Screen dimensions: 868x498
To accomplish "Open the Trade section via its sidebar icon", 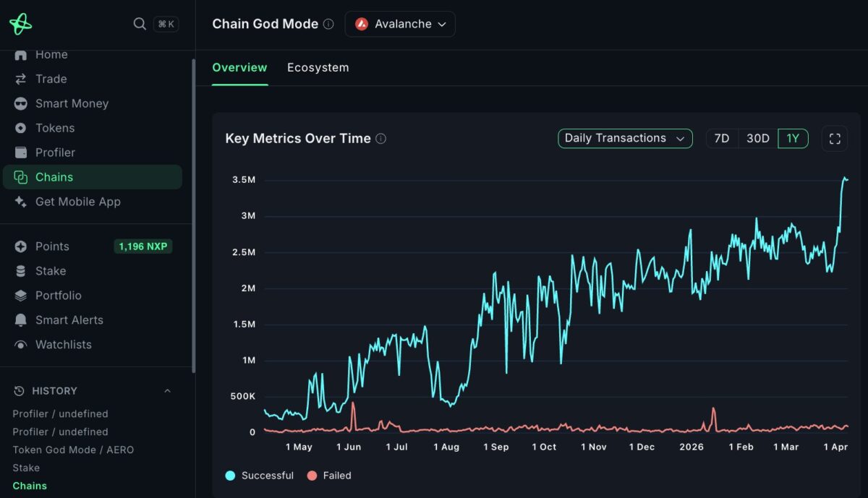I will [20, 79].
